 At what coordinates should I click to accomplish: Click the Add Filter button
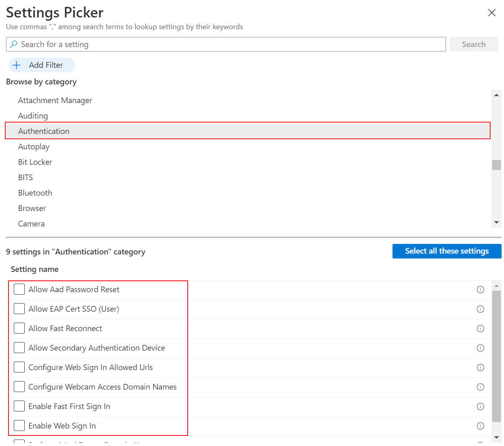click(42, 65)
